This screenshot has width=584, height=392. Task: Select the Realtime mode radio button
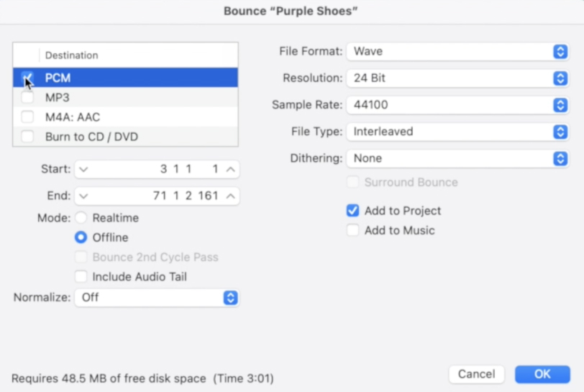(x=81, y=218)
